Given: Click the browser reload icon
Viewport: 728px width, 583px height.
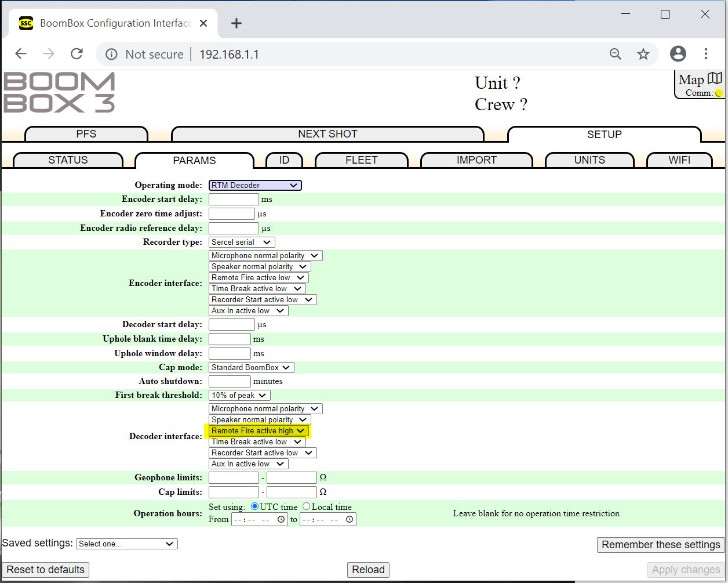Looking at the screenshot, I should [77, 54].
